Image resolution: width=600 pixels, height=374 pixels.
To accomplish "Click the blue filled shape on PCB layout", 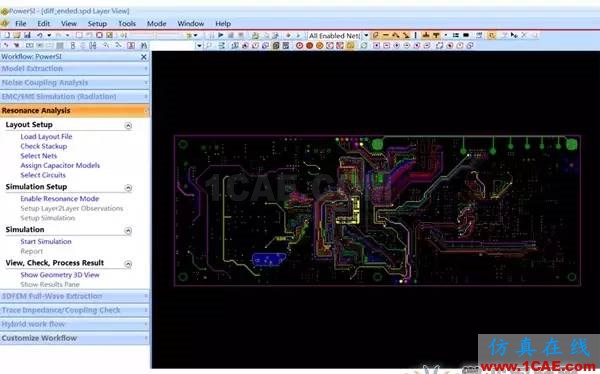I will (x=269, y=259).
